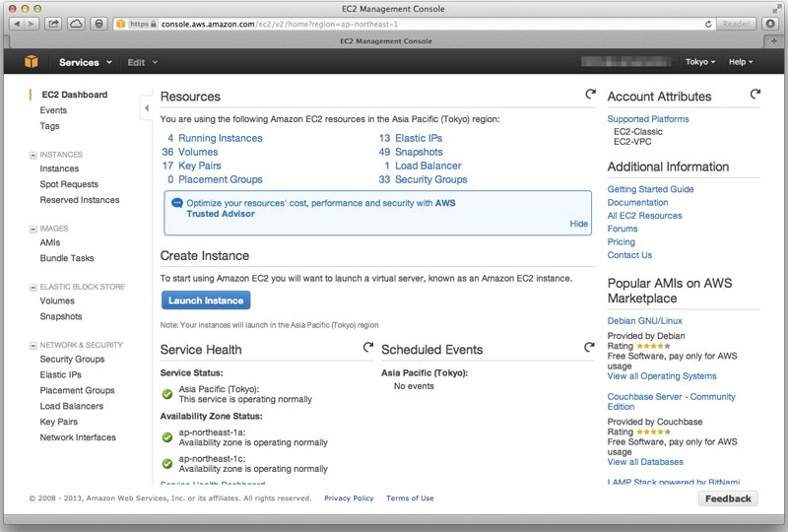Refresh the Scheduled Events section
This screenshot has width=788, height=532.
tap(589, 347)
